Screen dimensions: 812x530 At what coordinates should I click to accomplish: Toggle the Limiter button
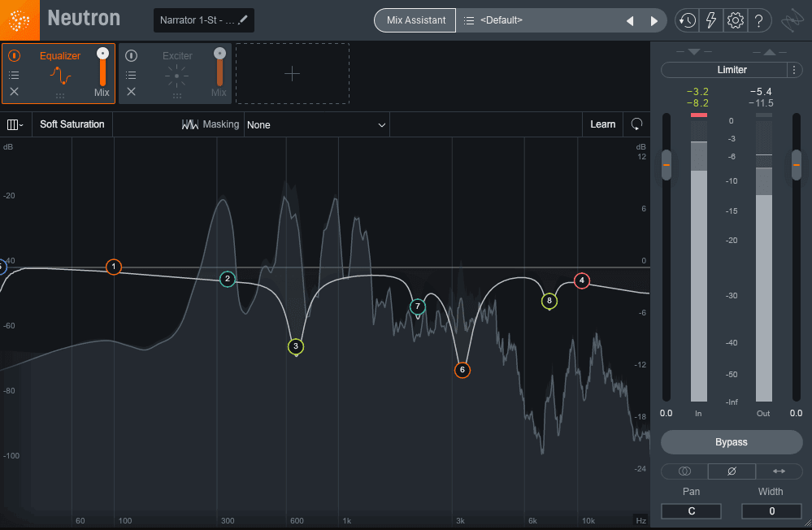(724, 69)
